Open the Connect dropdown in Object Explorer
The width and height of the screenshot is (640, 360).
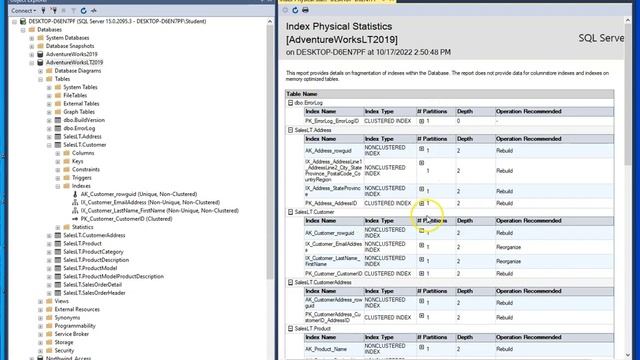(23, 11)
